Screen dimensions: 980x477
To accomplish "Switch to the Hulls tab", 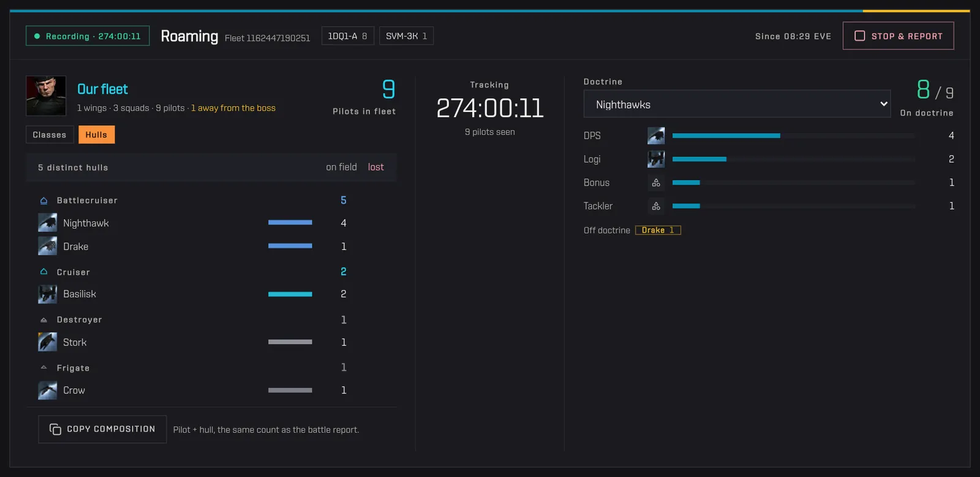I will [x=96, y=135].
